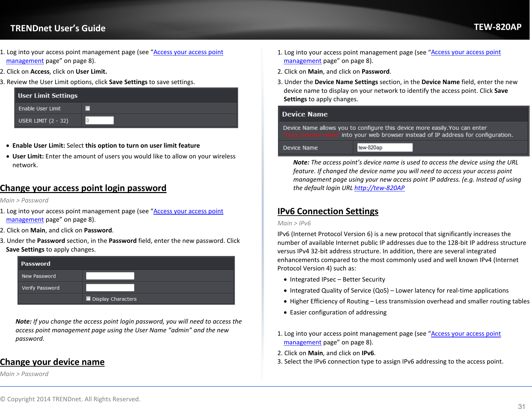Select 'Change your device name' heading
The image size is (532, 409).
pyautogui.click(x=52, y=362)
